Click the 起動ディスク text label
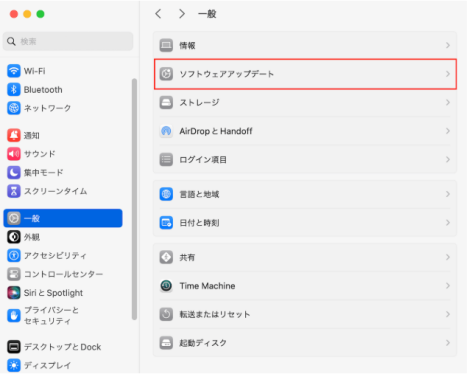 pyautogui.click(x=203, y=343)
